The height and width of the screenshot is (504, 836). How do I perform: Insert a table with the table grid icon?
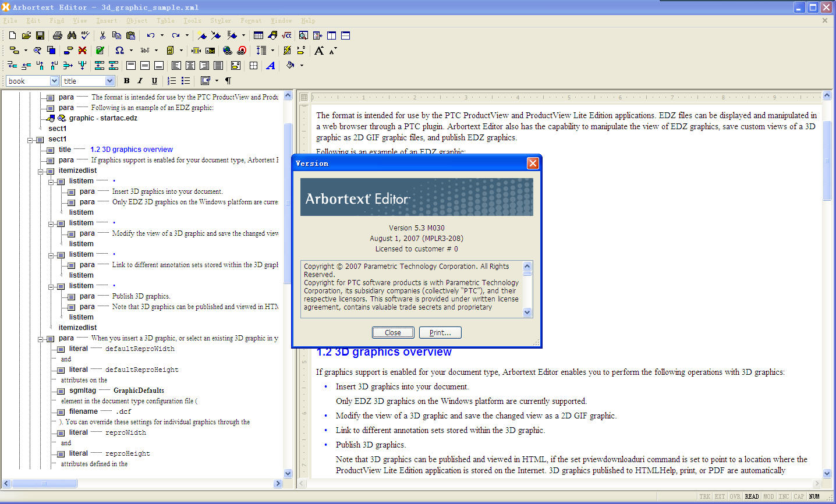[258, 36]
